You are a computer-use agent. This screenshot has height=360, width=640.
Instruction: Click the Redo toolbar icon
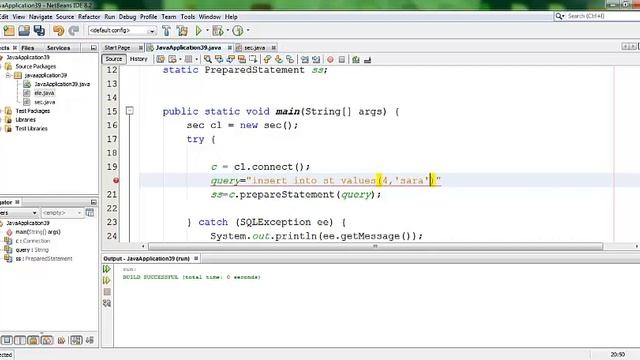[x=74, y=31]
